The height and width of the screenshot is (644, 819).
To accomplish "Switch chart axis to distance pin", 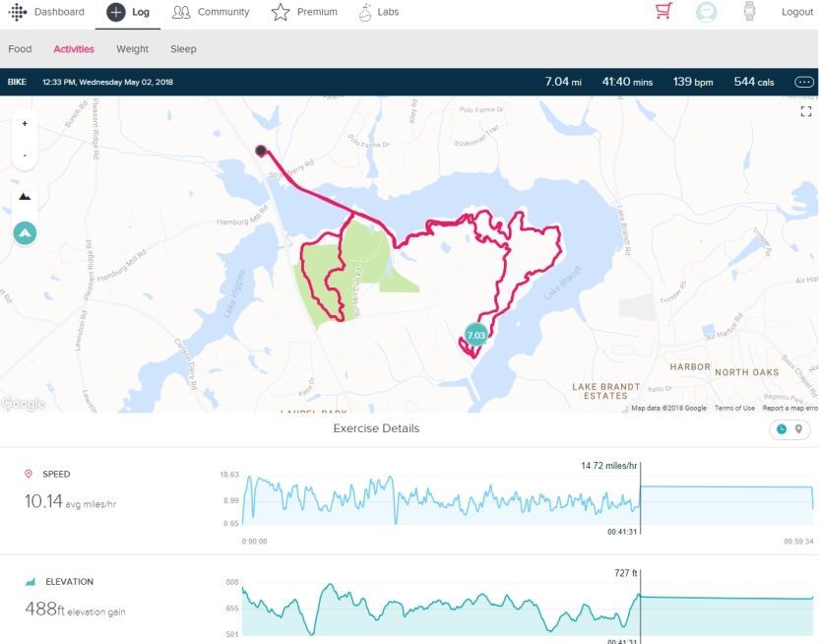I will (798, 429).
